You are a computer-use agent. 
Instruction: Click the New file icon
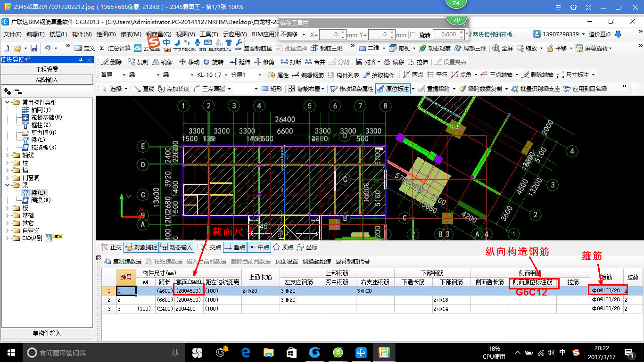(x=6, y=48)
